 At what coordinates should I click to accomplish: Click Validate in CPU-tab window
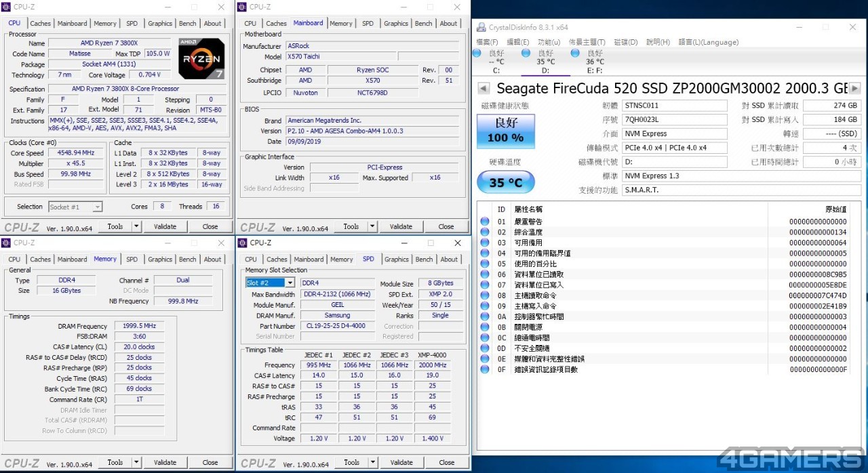coord(165,226)
